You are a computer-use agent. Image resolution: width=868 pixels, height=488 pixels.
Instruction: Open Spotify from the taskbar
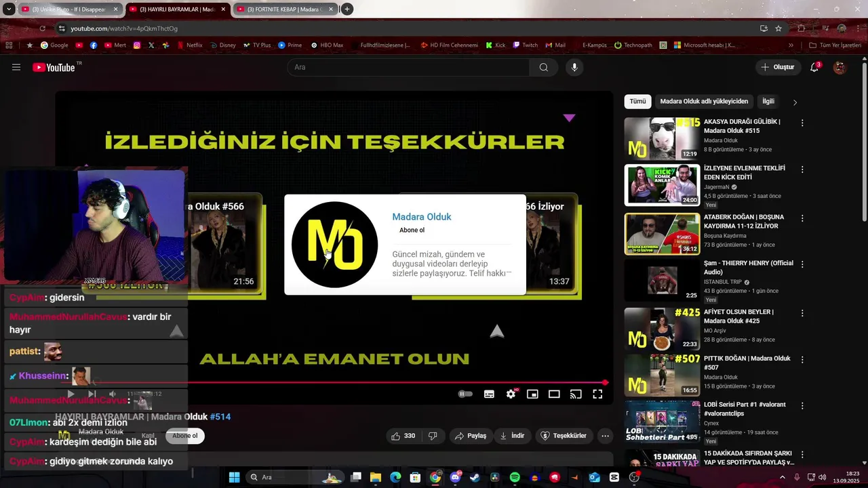(x=515, y=477)
